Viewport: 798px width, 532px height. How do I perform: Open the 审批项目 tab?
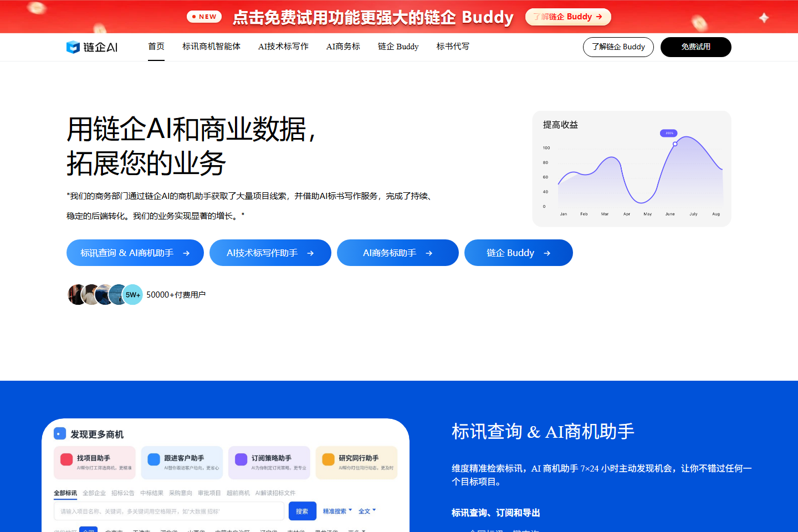coord(209,493)
